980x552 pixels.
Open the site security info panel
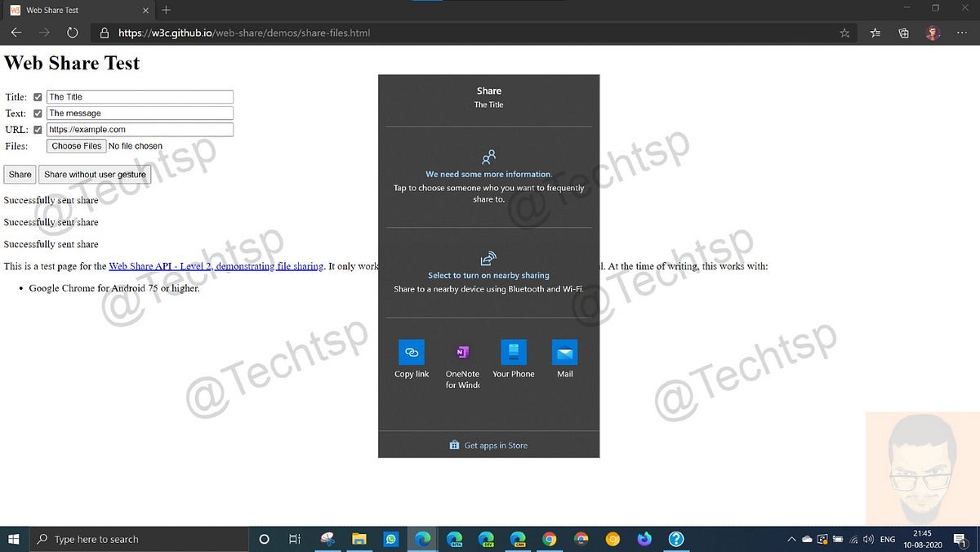[x=104, y=33]
